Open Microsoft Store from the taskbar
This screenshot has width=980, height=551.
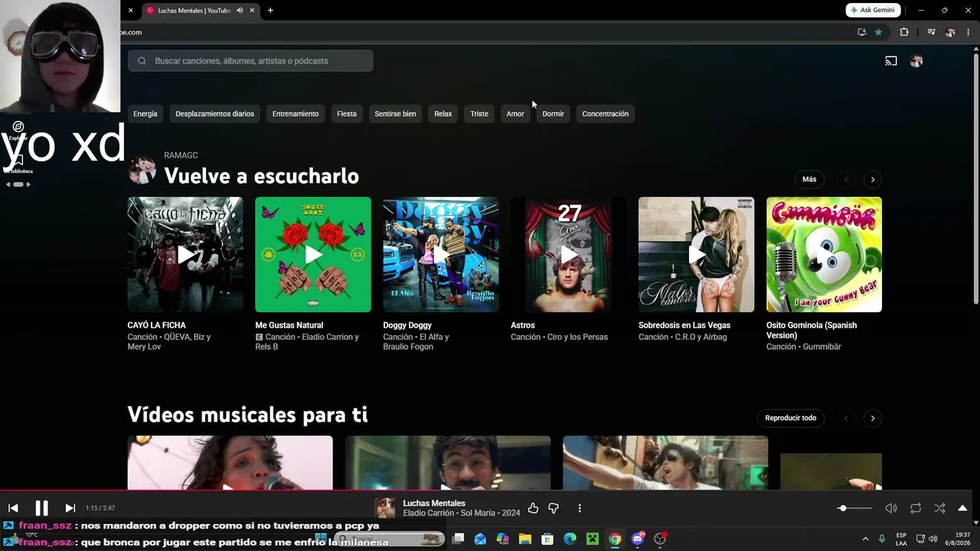547,539
